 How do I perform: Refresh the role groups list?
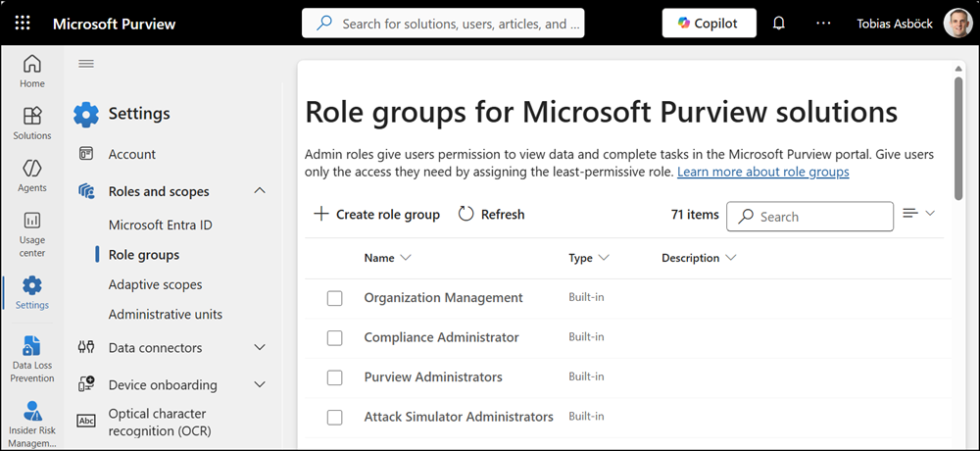[492, 215]
